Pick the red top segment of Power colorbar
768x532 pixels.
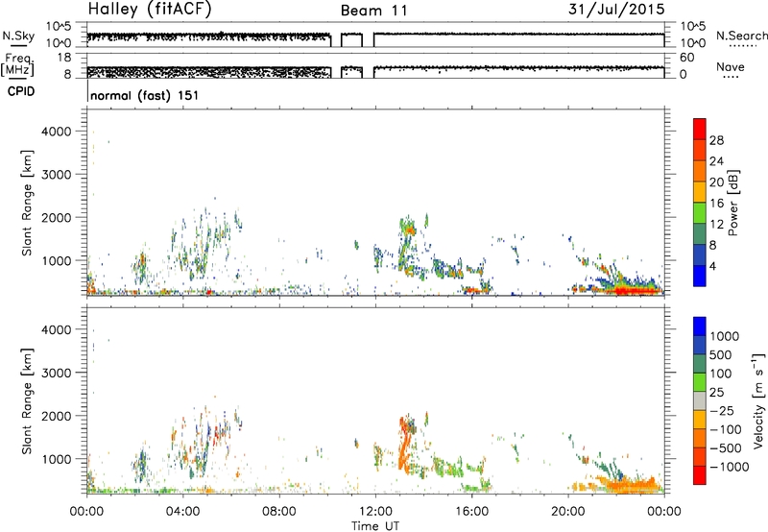700,127
